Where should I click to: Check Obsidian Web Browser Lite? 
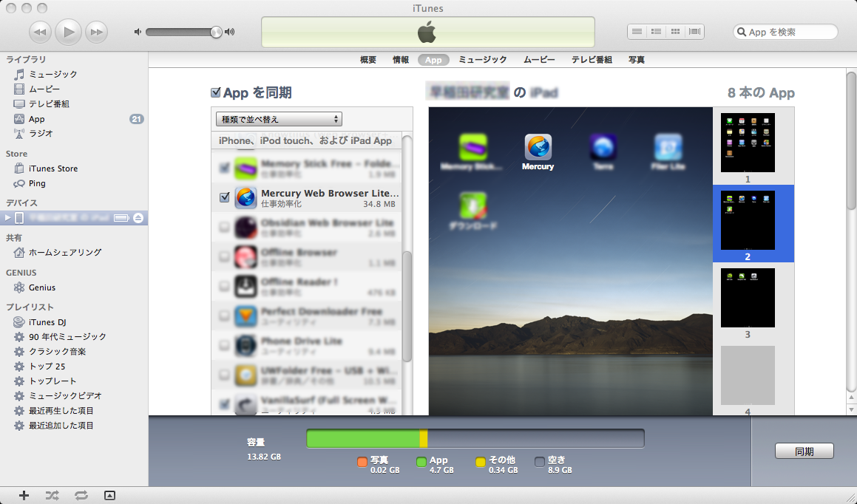pos(224,227)
